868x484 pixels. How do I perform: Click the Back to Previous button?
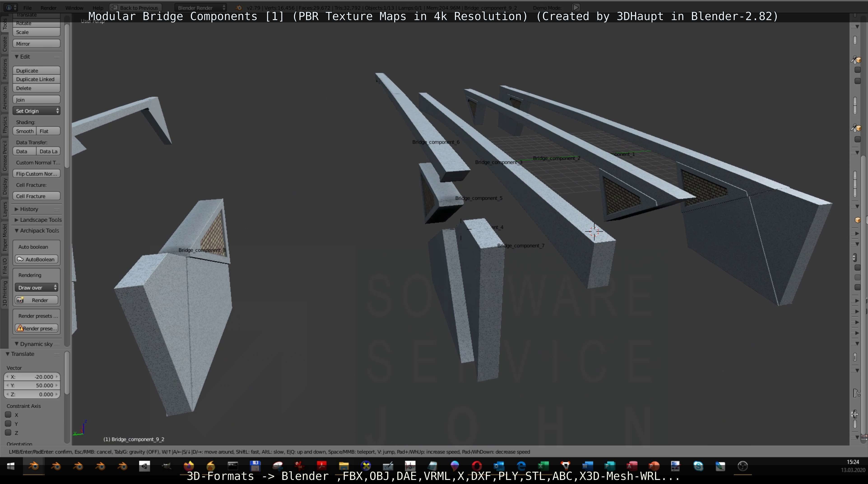click(x=135, y=7)
